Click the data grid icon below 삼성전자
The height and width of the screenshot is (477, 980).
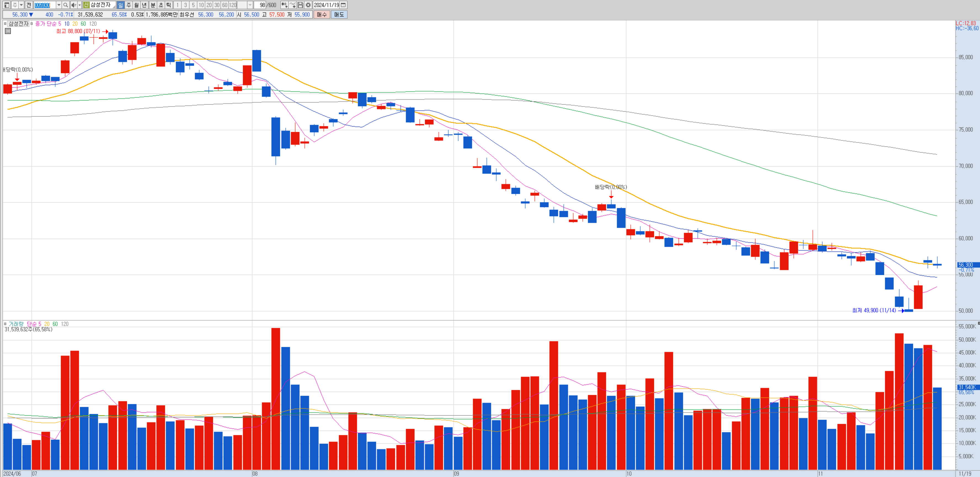coord(8,31)
